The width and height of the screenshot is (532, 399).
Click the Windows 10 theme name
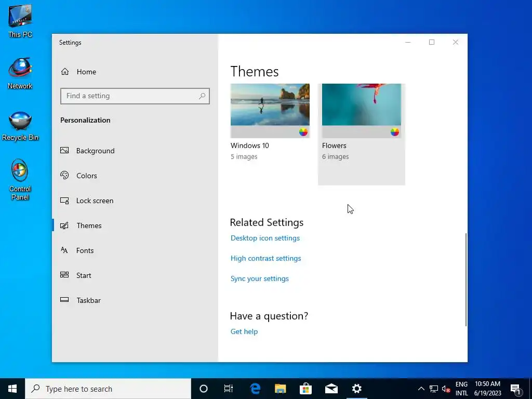pos(250,145)
